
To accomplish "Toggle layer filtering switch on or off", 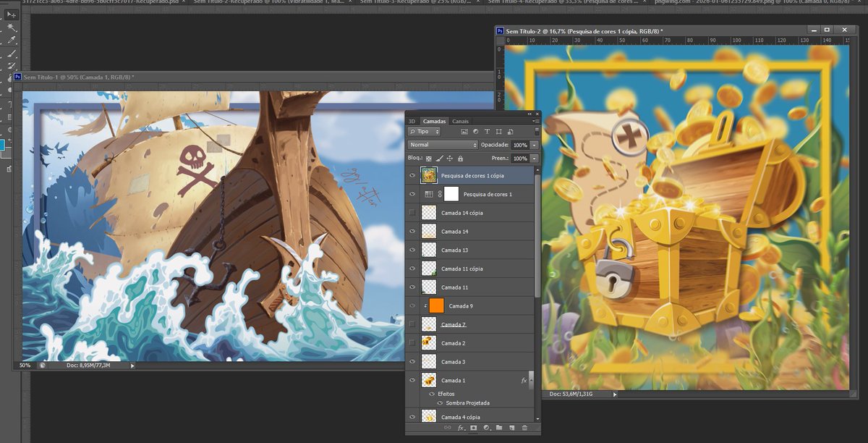I will tap(536, 132).
